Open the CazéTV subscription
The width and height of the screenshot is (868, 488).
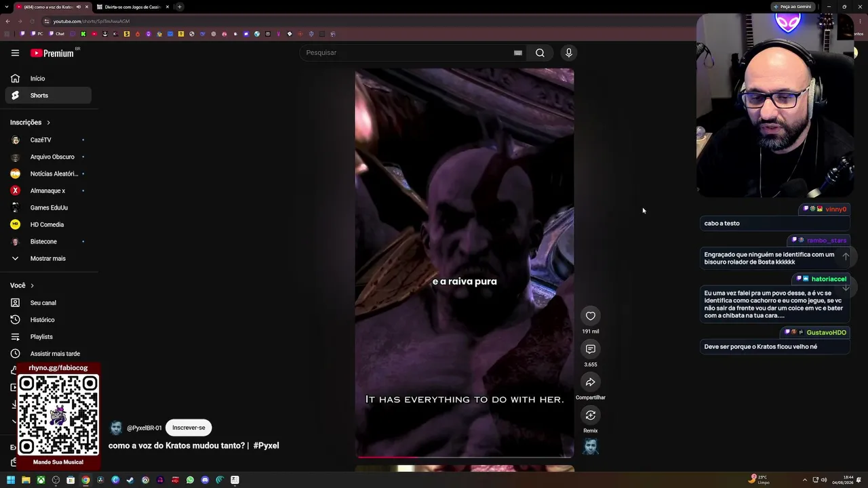[x=48, y=140]
